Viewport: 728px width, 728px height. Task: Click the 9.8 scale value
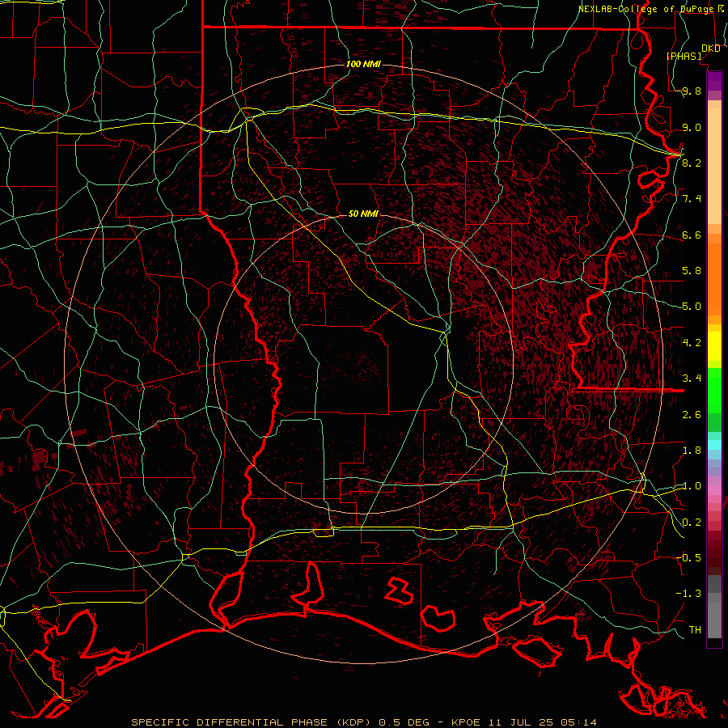pos(692,91)
